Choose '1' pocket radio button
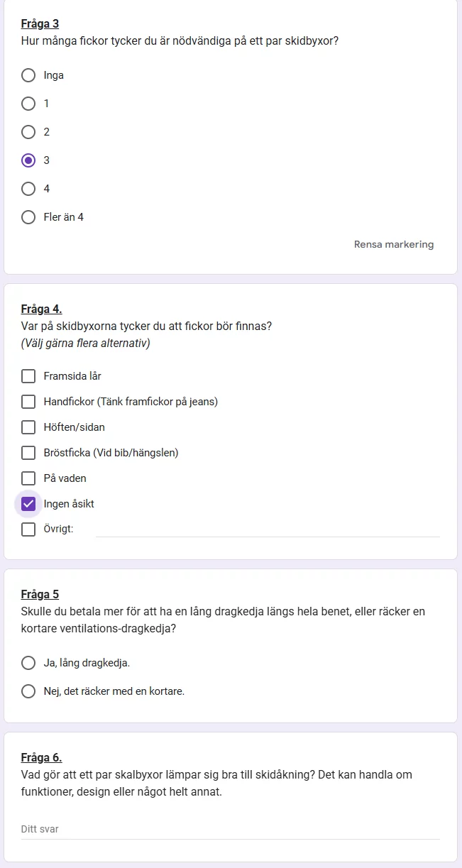 pos(28,104)
